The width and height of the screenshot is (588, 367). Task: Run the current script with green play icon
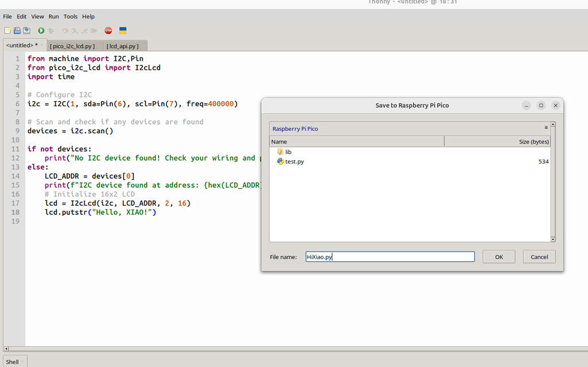41,30
